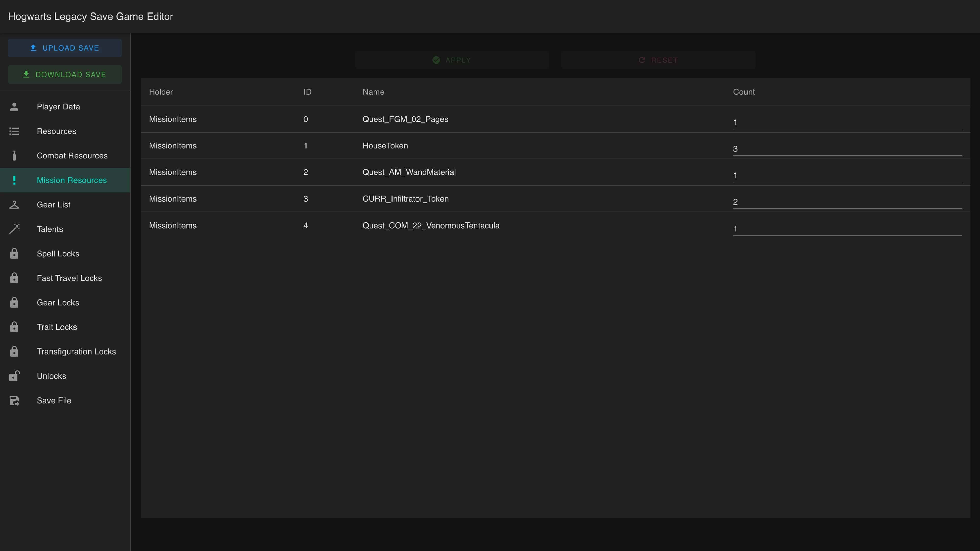Edit count field for Quest_FGM_02_Pages
The height and width of the screenshot is (551, 980).
coord(847,122)
